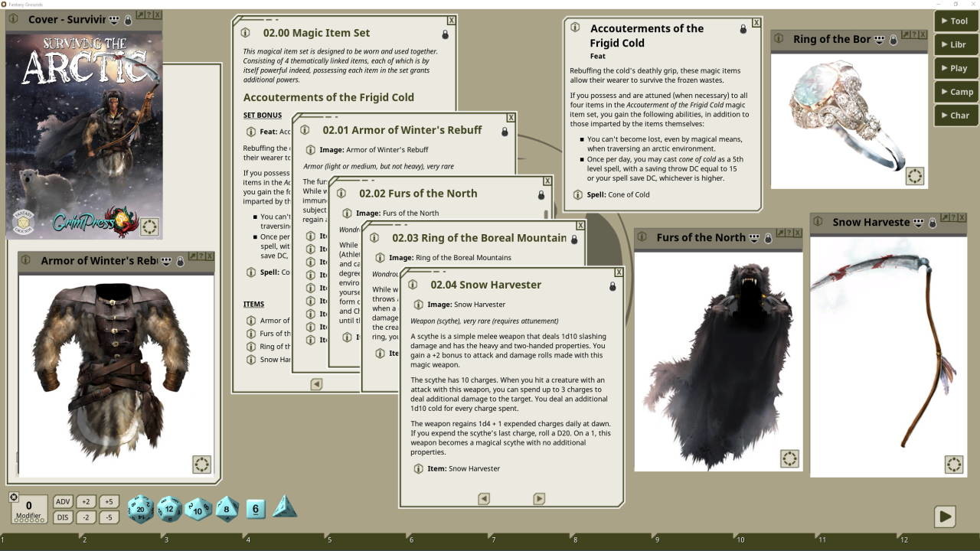Roll the d8 die

(x=225, y=507)
